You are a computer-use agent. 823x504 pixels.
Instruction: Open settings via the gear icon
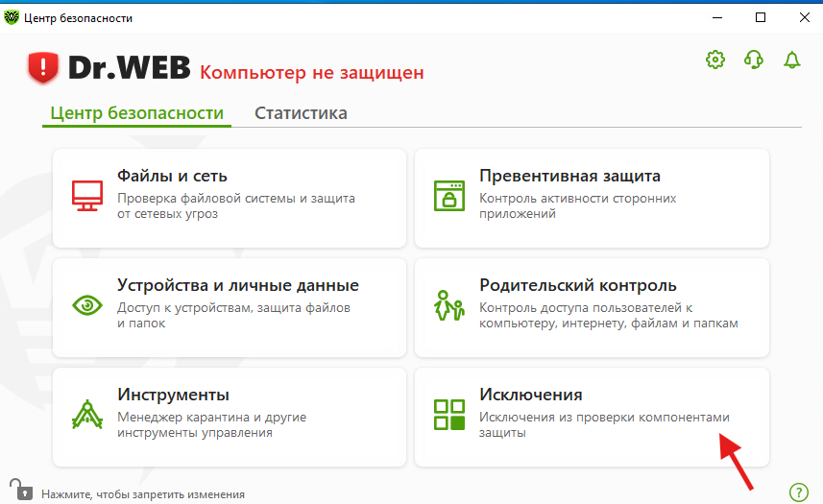714,60
